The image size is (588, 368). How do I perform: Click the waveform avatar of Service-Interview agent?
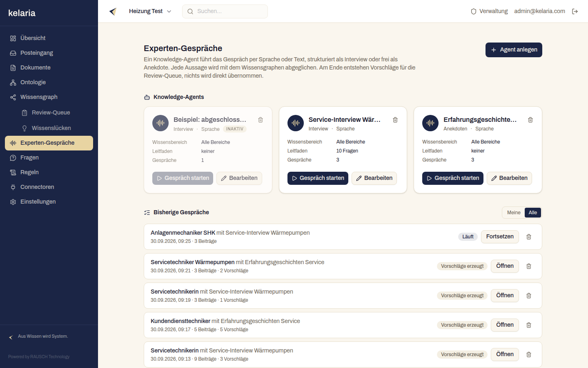[x=296, y=123]
